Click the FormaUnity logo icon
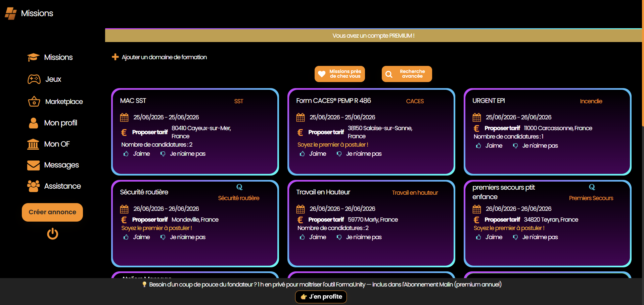644x305 pixels. coord(11,13)
